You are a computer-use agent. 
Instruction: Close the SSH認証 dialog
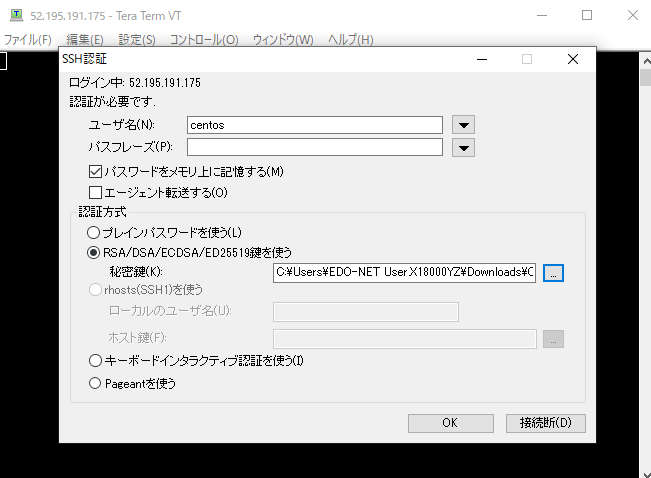(x=573, y=59)
